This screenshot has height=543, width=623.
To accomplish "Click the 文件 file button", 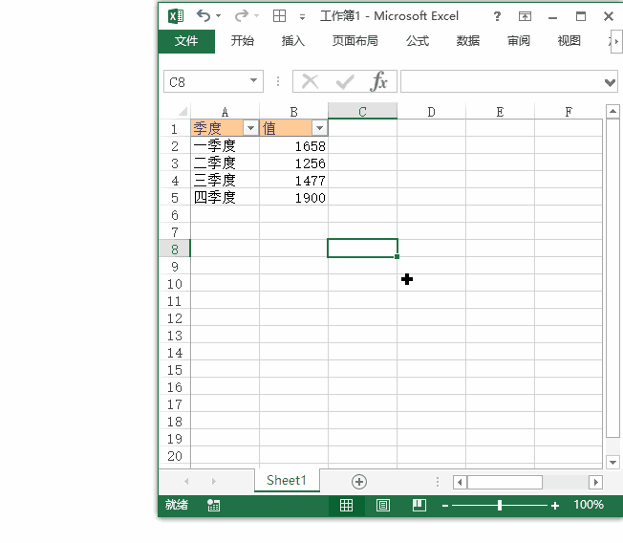I will pos(186,41).
